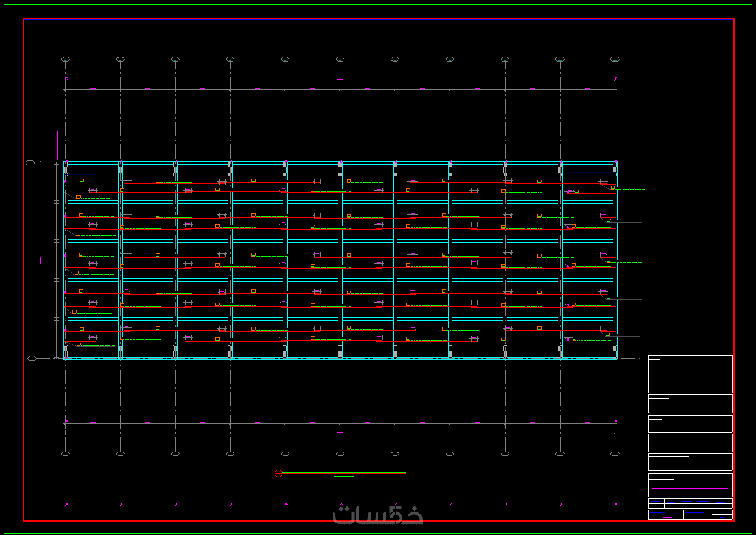
Task: Select the sixth grid bubble in the top row
Action: (340, 59)
